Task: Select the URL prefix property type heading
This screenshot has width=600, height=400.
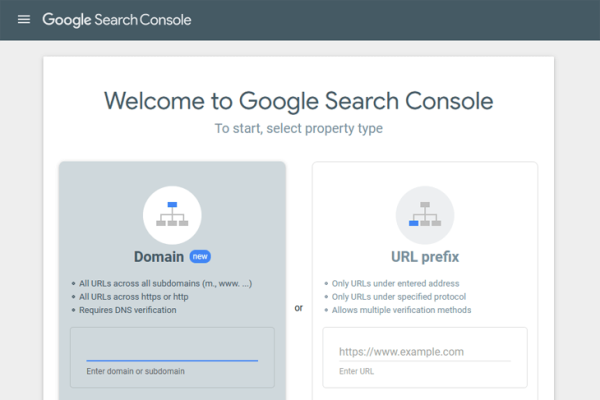Action: coord(425,257)
